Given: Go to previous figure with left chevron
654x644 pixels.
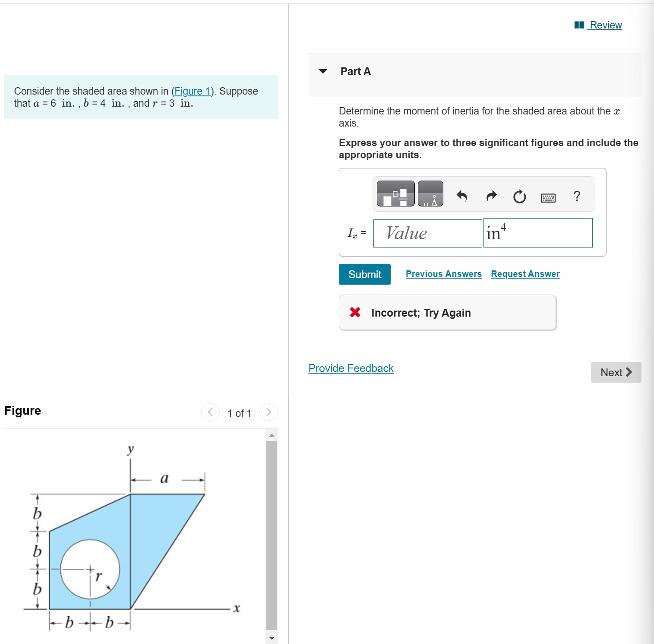Looking at the screenshot, I should [x=210, y=412].
